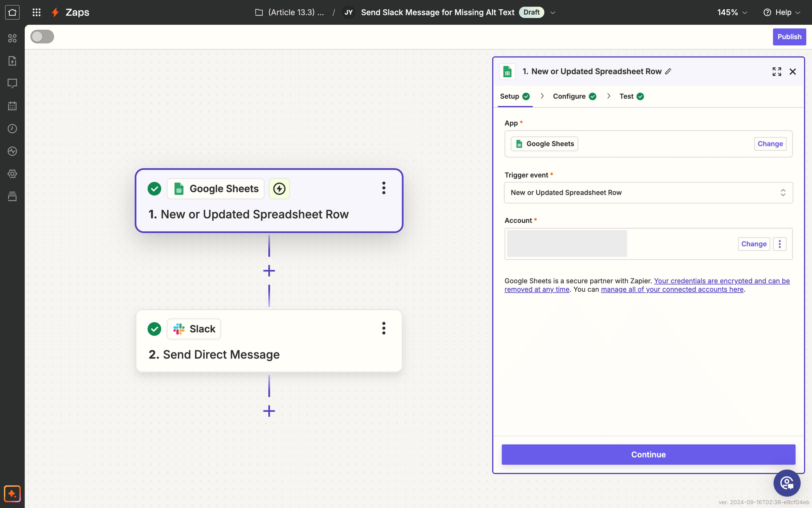The image size is (812, 508).
Task: Open the zoom level 145% dropdown
Action: coord(732,12)
